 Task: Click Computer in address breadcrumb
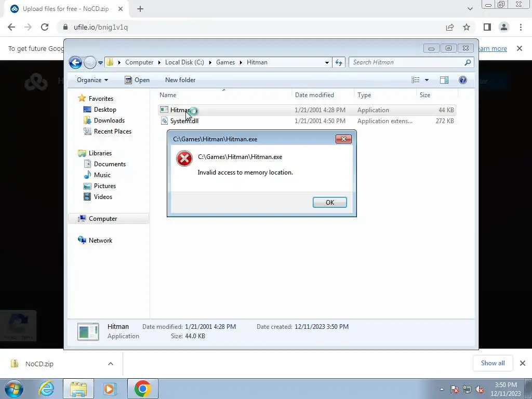(x=139, y=62)
